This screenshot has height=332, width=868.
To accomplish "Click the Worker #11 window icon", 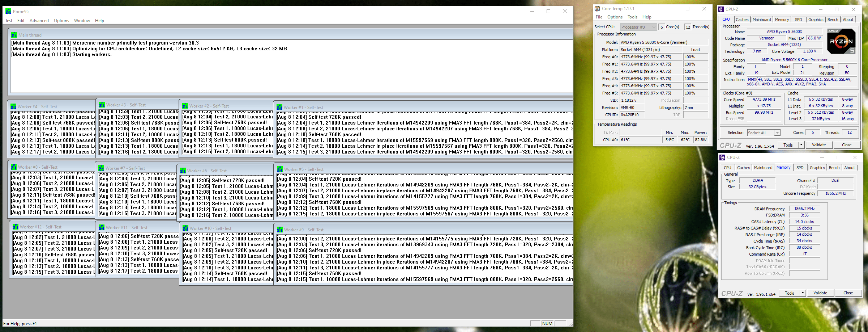I will coord(102,227).
